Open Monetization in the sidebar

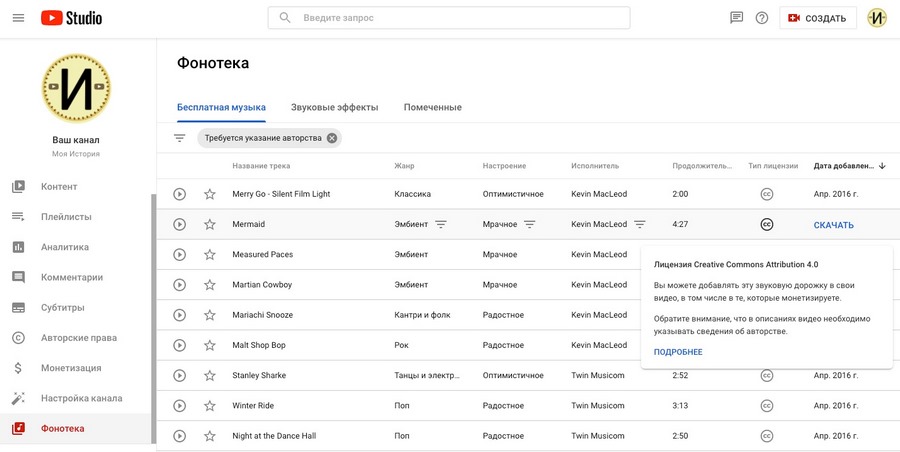(x=70, y=368)
